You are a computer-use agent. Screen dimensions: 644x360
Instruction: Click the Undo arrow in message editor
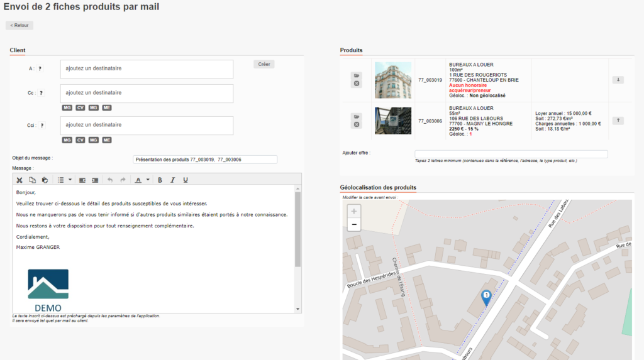[110, 180]
